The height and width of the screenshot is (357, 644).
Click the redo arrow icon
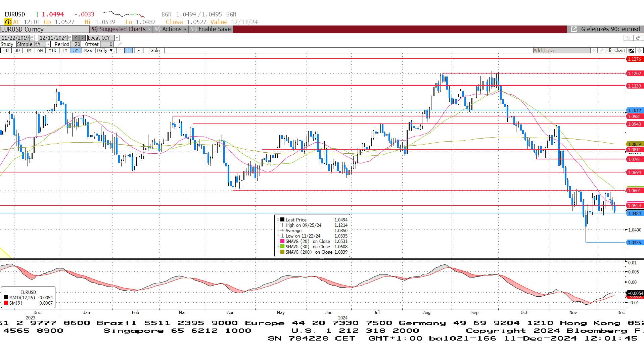[x=638, y=38]
